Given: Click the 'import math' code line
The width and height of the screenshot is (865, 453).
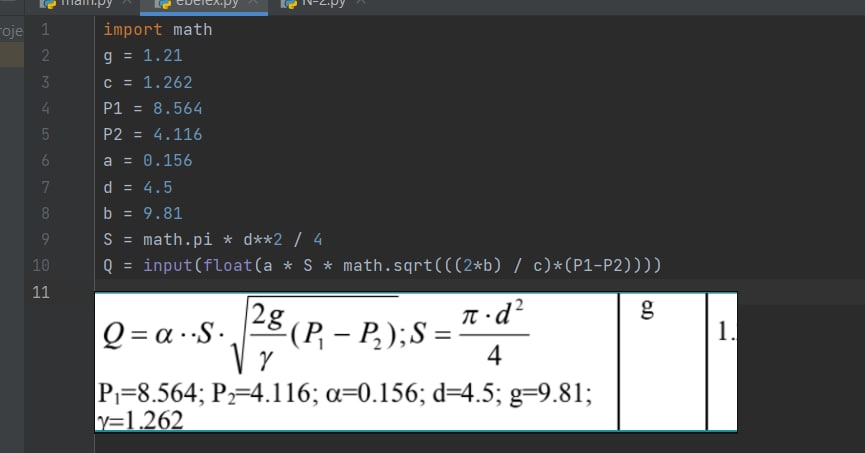Looking at the screenshot, I should click(x=158, y=29).
